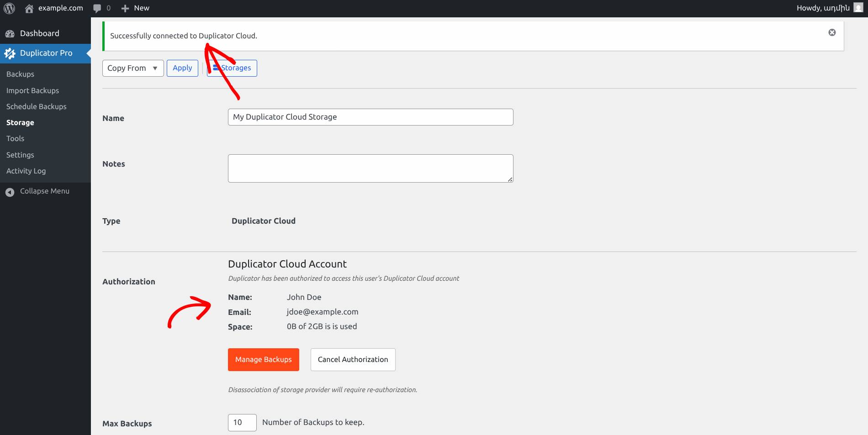Dismiss the success notice with the X icon
This screenshot has height=435, width=868.
(x=832, y=32)
